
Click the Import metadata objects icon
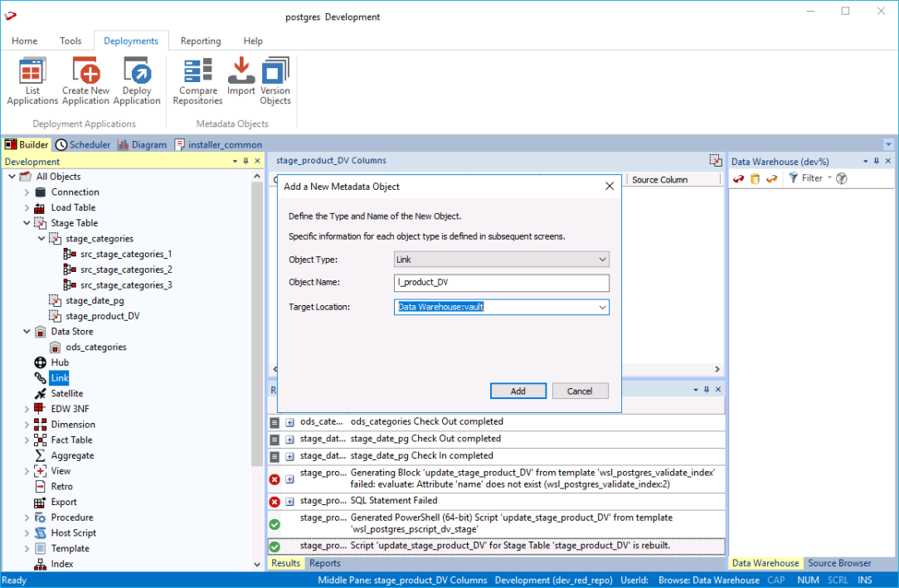pos(241,77)
